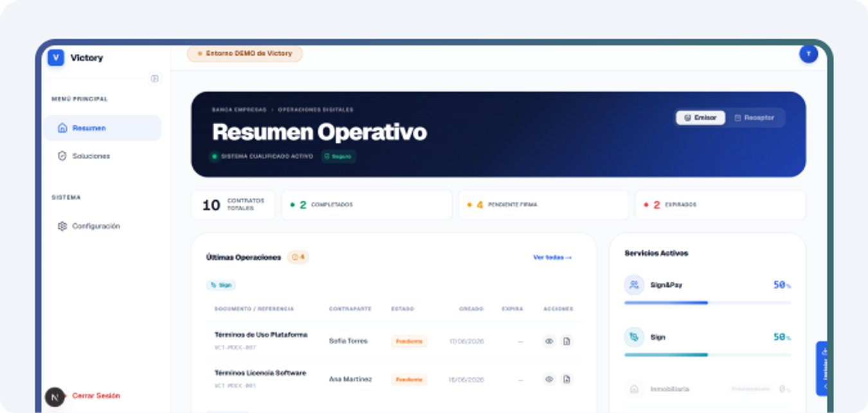Switch to Emisor view
This screenshot has width=868, height=413.
click(x=701, y=118)
